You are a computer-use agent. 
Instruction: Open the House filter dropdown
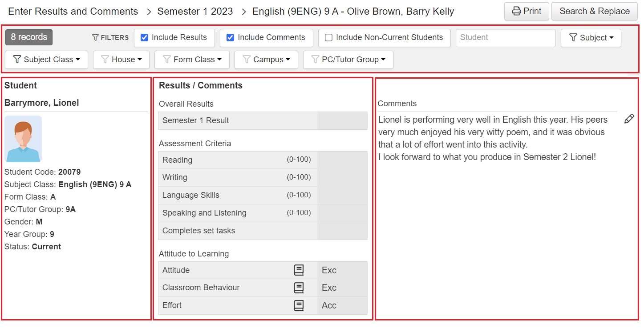click(x=121, y=60)
